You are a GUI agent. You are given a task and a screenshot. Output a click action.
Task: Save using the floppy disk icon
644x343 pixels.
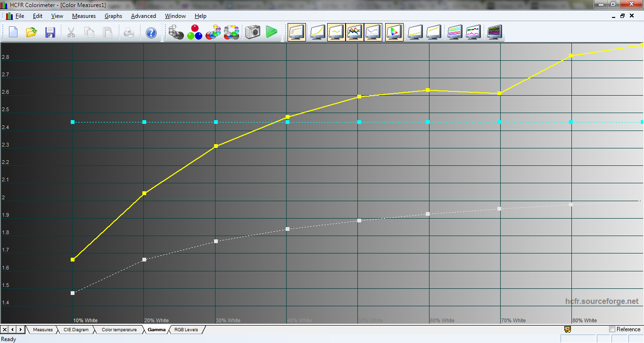tap(50, 33)
